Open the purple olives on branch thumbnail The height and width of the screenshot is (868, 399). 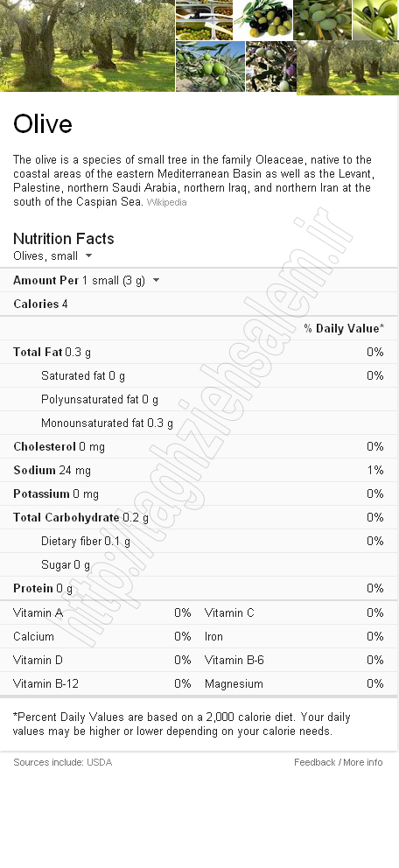(271, 66)
